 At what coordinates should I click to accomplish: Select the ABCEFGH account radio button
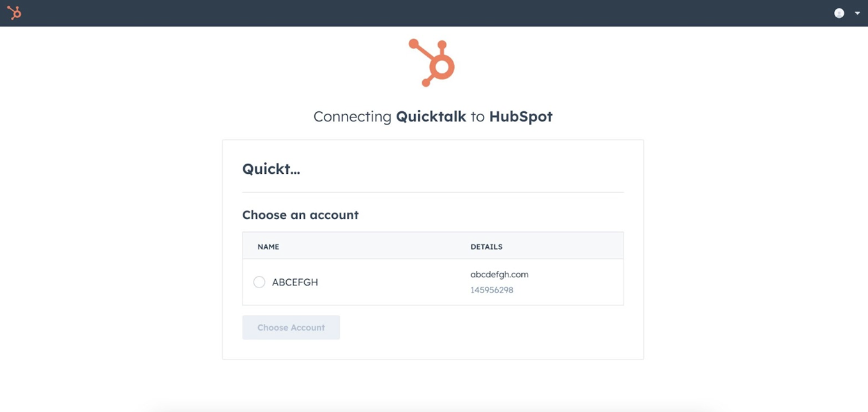[x=259, y=282]
